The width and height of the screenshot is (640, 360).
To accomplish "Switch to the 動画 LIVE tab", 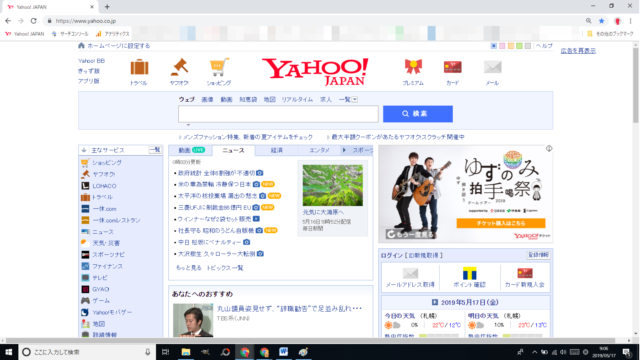I will (x=191, y=150).
